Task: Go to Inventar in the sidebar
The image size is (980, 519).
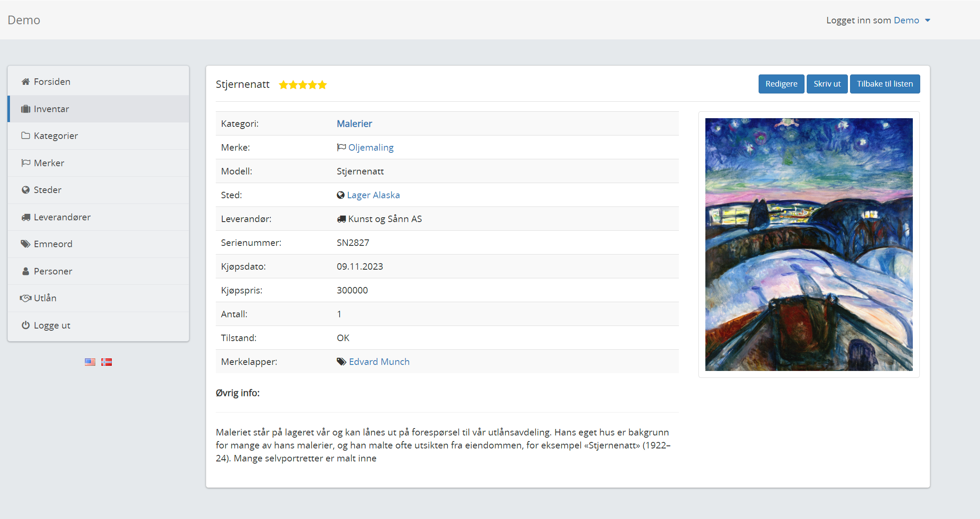Action: point(98,109)
